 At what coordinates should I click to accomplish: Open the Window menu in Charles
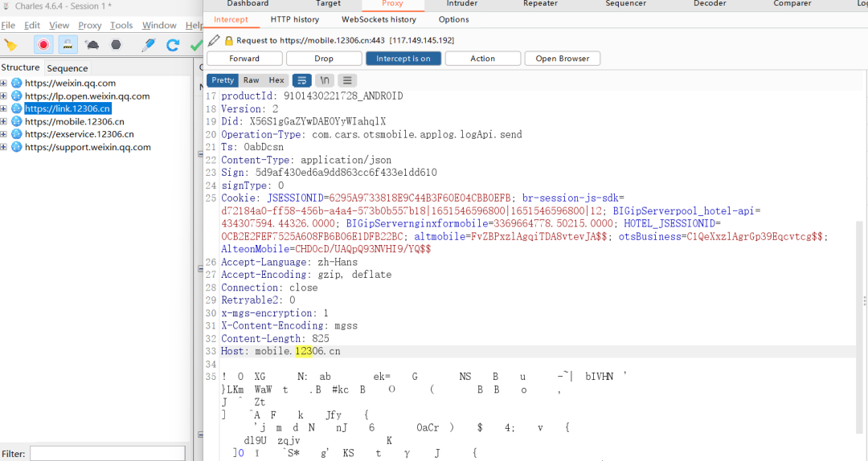click(159, 26)
